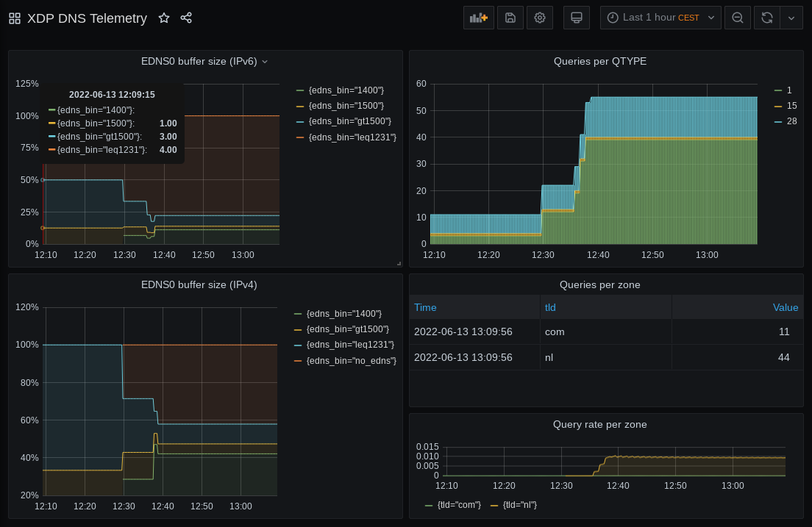Click the dashboards grid icon
Viewport: 812px width, 527px height.
point(15,18)
